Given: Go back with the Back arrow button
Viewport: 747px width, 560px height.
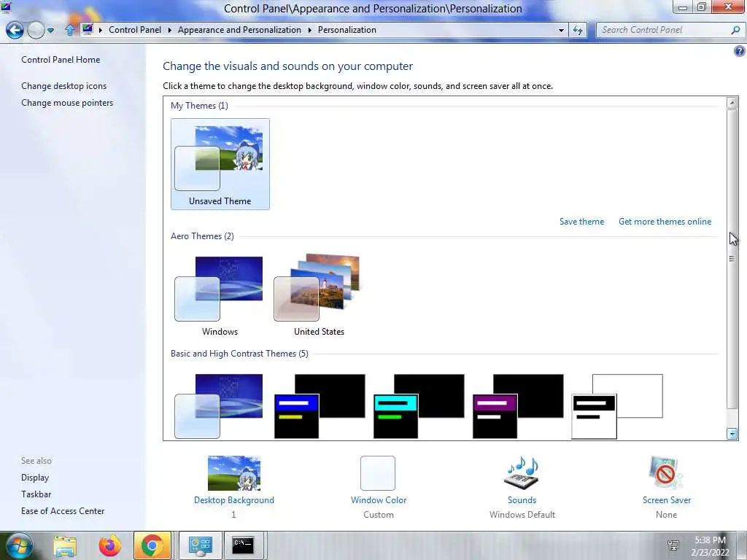Looking at the screenshot, I should pos(15,30).
